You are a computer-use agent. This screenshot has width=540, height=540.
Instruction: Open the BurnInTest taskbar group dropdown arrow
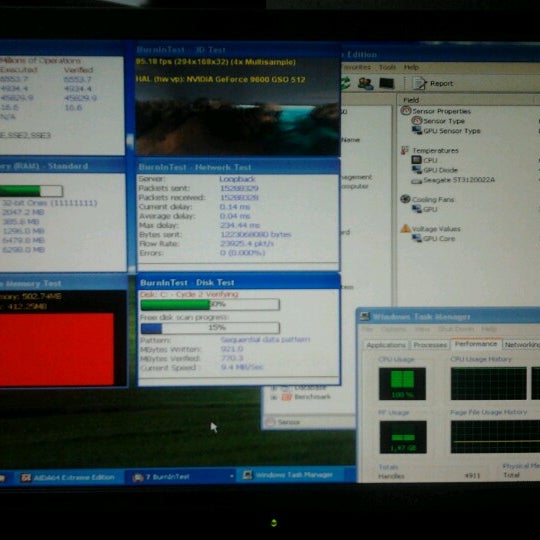coord(232,476)
